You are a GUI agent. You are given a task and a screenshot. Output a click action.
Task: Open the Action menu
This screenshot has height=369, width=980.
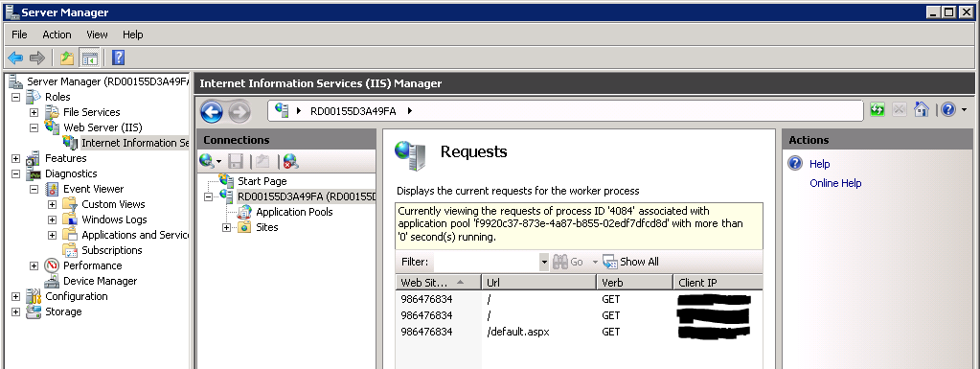click(x=57, y=35)
